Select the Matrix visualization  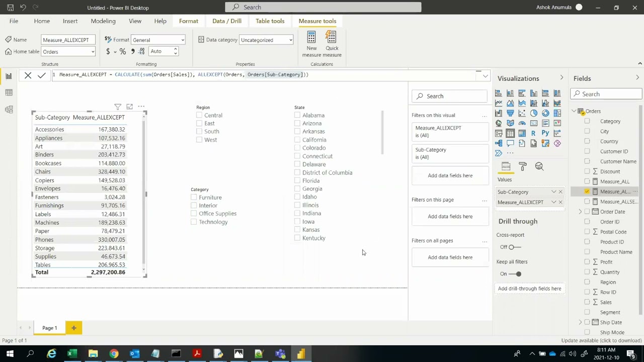coord(522,133)
